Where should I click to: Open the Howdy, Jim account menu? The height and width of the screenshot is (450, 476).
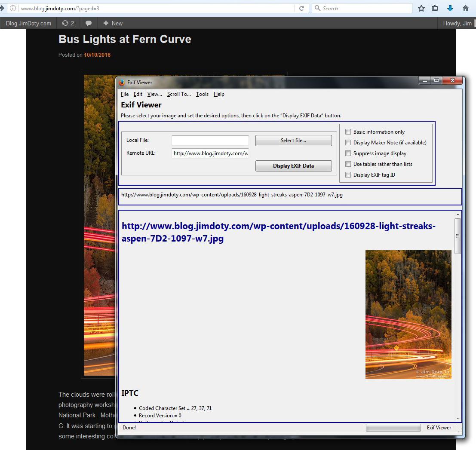click(457, 23)
